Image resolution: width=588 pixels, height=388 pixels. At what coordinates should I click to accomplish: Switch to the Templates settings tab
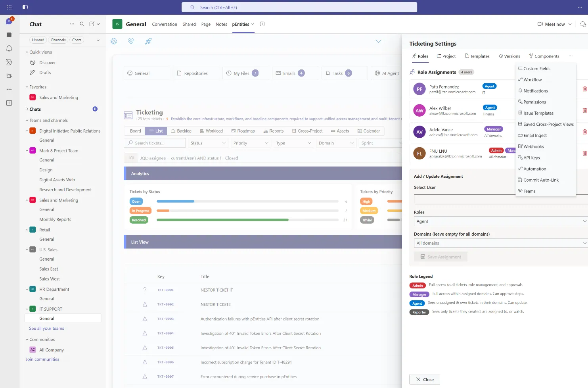click(477, 56)
